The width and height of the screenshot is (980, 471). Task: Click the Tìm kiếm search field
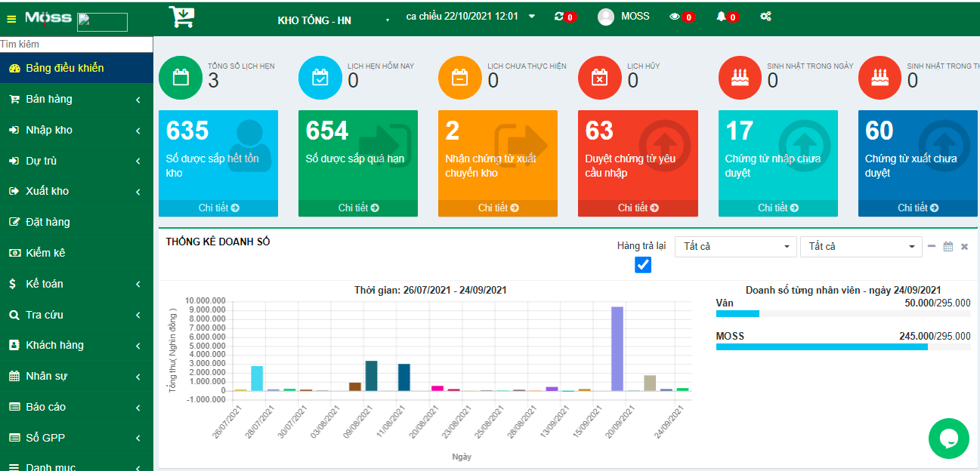pos(76,45)
